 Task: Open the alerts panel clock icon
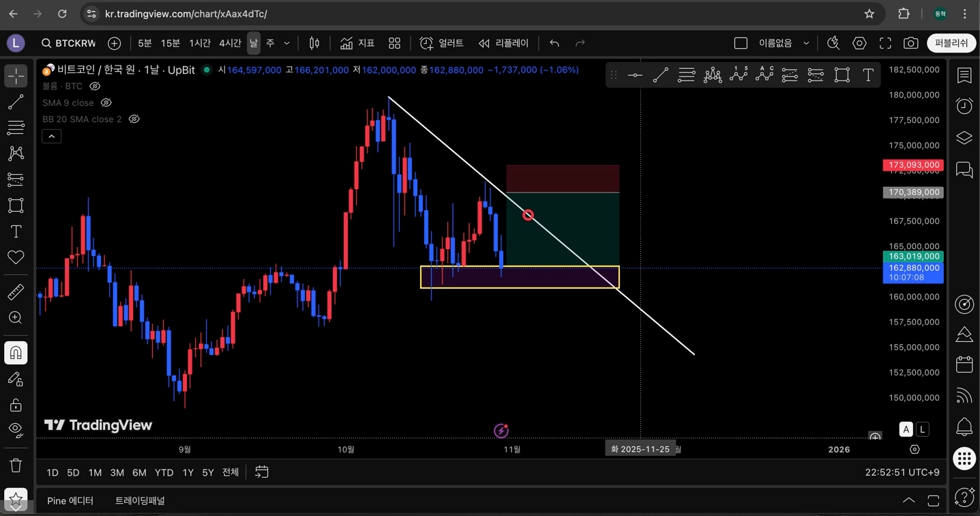964,106
